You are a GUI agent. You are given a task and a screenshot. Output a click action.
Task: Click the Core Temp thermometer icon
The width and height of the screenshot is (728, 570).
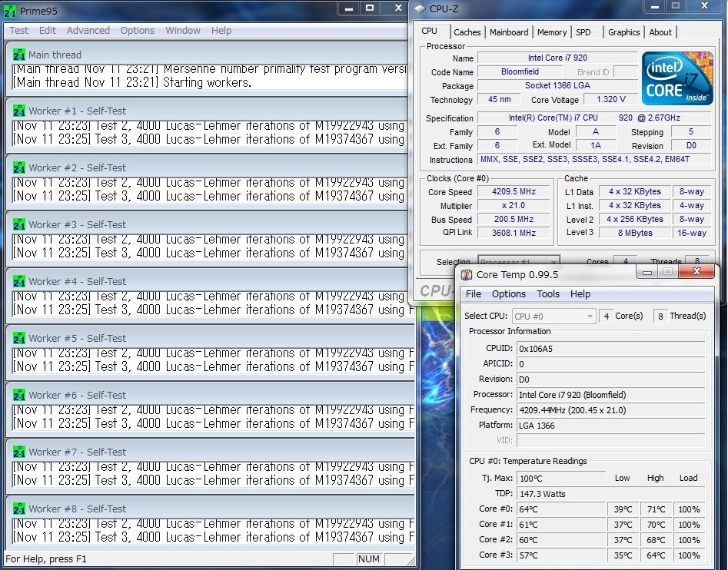click(x=467, y=275)
